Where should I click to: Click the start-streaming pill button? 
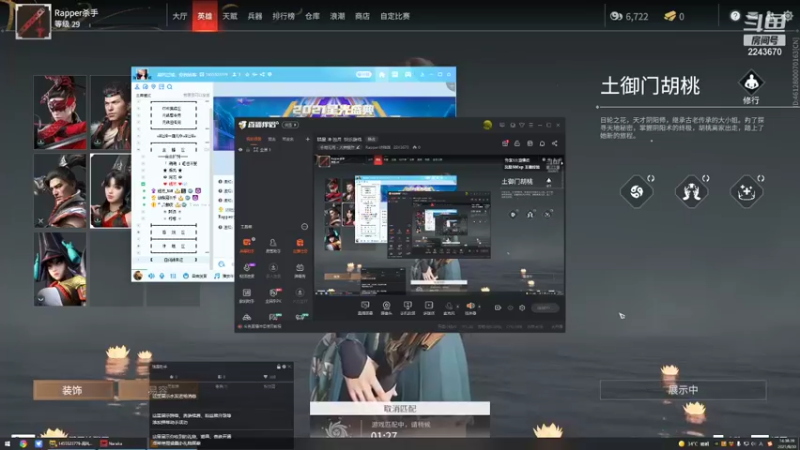[x=544, y=308]
